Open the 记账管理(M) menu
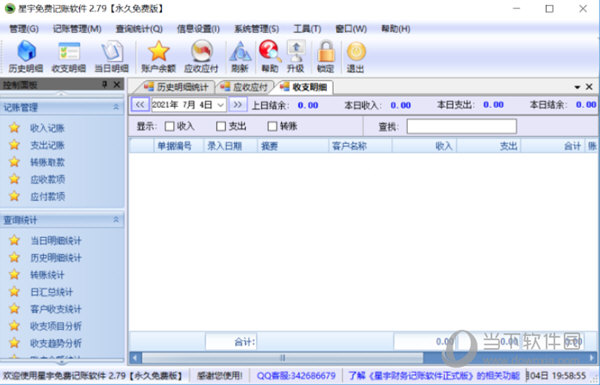Screen dimensions: 600x385 77,29
